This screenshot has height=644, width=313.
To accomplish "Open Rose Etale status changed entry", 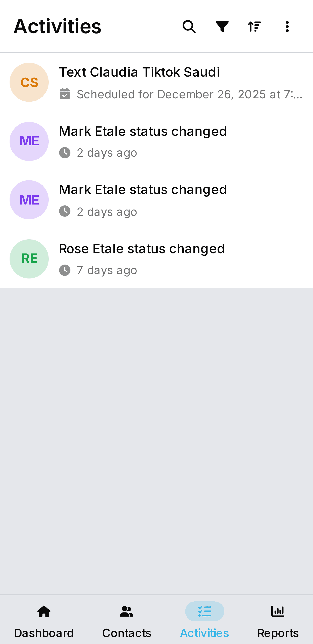I will coord(142,249).
